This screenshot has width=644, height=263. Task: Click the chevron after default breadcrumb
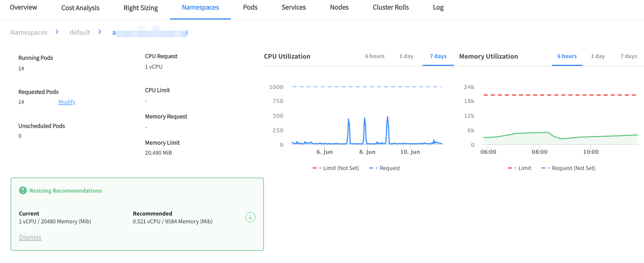(x=100, y=32)
